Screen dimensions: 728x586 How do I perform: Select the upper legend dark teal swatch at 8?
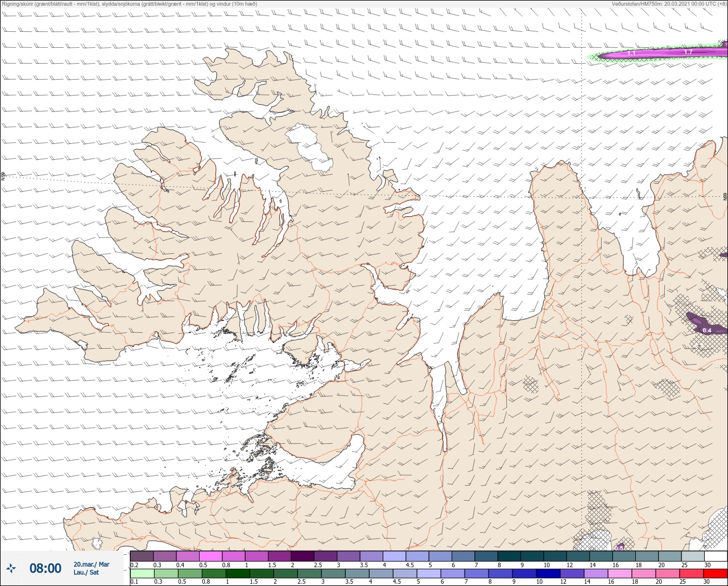508,556
